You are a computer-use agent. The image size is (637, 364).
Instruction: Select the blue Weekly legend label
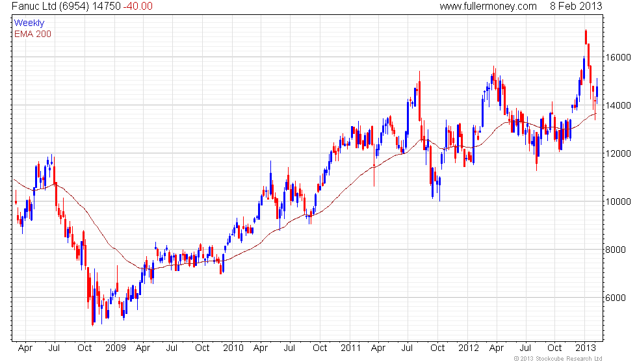(x=29, y=23)
